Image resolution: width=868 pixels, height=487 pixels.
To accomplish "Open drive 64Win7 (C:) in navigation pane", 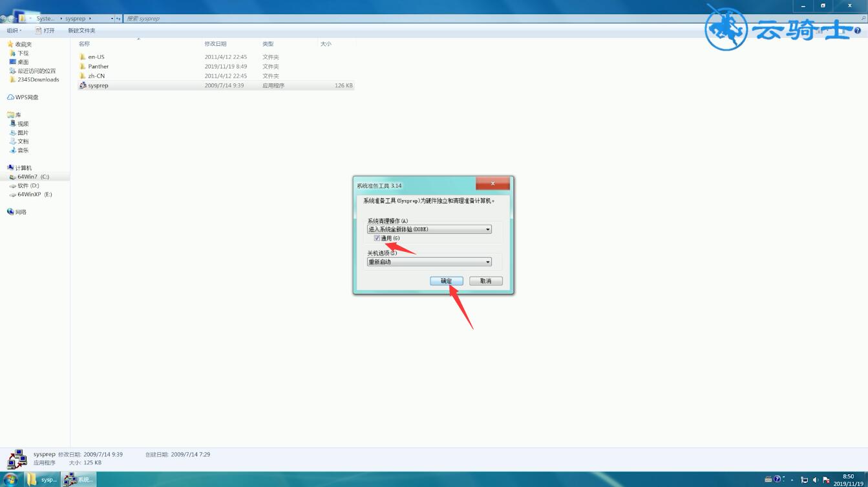I will 33,177.
